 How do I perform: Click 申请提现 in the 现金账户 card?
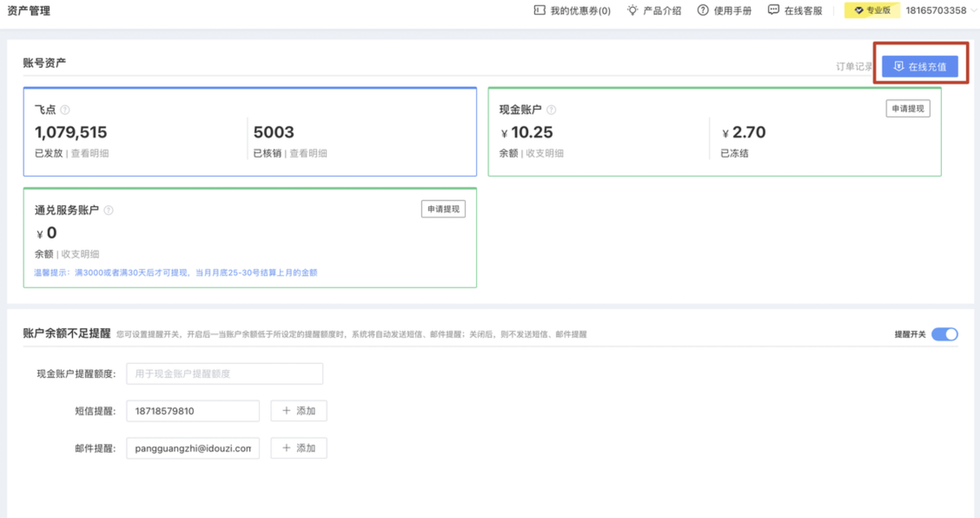point(907,109)
